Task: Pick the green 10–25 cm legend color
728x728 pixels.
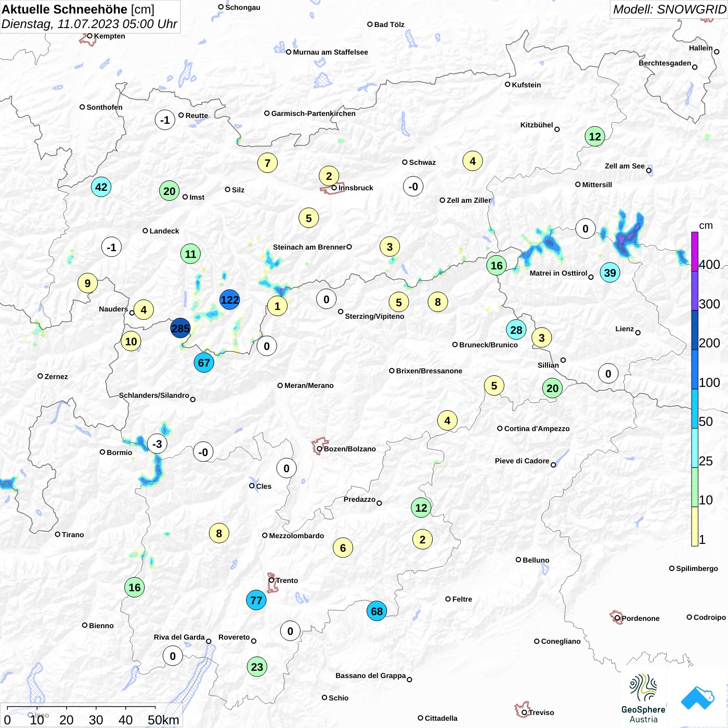Action: click(x=695, y=487)
